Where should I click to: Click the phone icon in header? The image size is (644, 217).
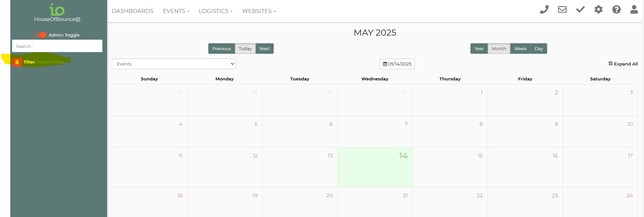pos(544,10)
